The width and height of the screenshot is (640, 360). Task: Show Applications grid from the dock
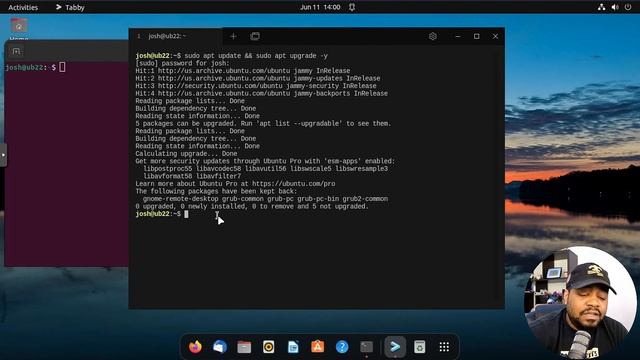[x=444, y=347]
